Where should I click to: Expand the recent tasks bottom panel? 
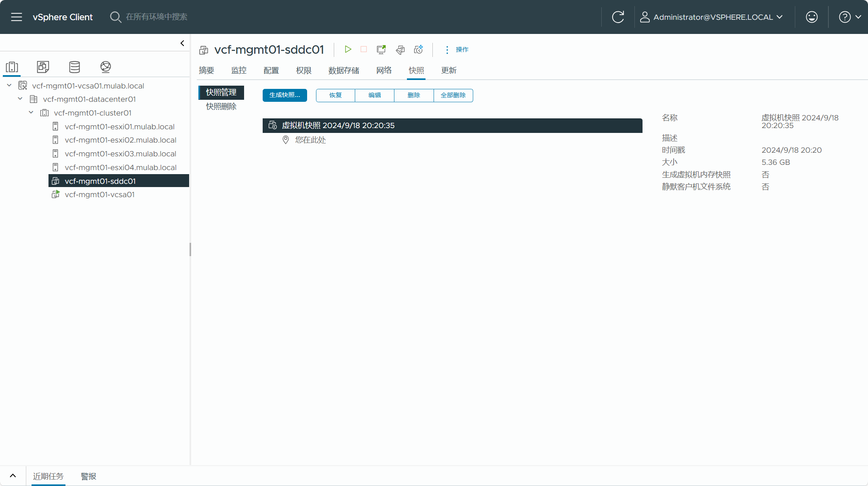click(13, 475)
